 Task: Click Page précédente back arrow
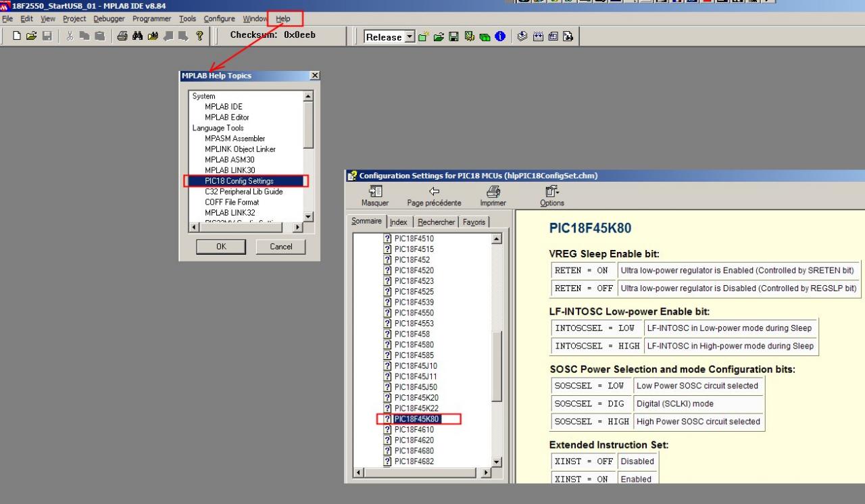tap(435, 191)
